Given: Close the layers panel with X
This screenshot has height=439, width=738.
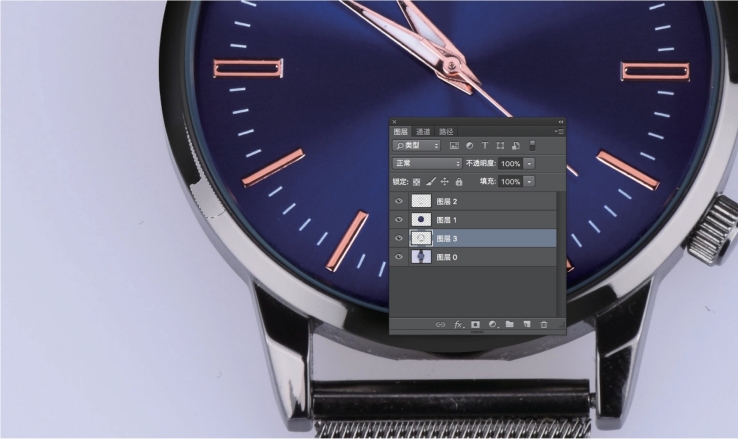Looking at the screenshot, I should click(x=394, y=122).
